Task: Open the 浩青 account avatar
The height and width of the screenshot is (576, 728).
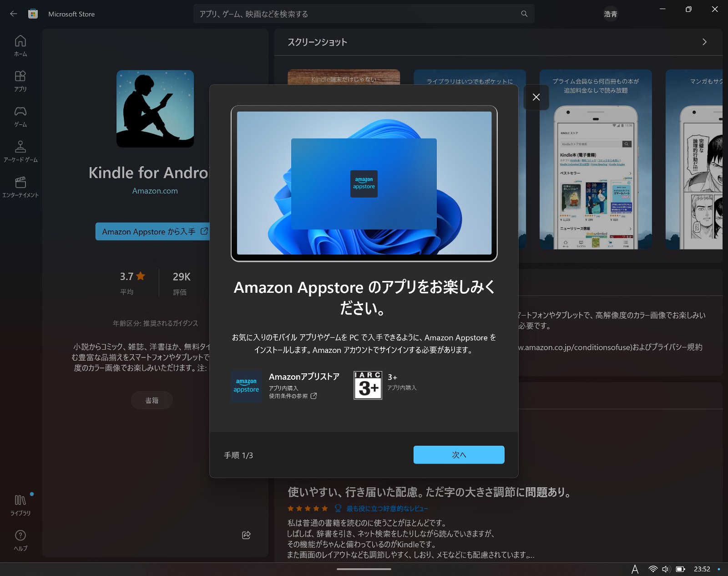Action: pyautogui.click(x=610, y=14)
